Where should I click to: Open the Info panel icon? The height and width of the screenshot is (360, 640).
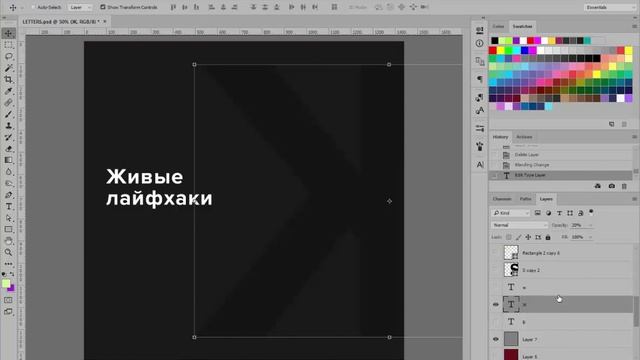(x=480, y=43)
